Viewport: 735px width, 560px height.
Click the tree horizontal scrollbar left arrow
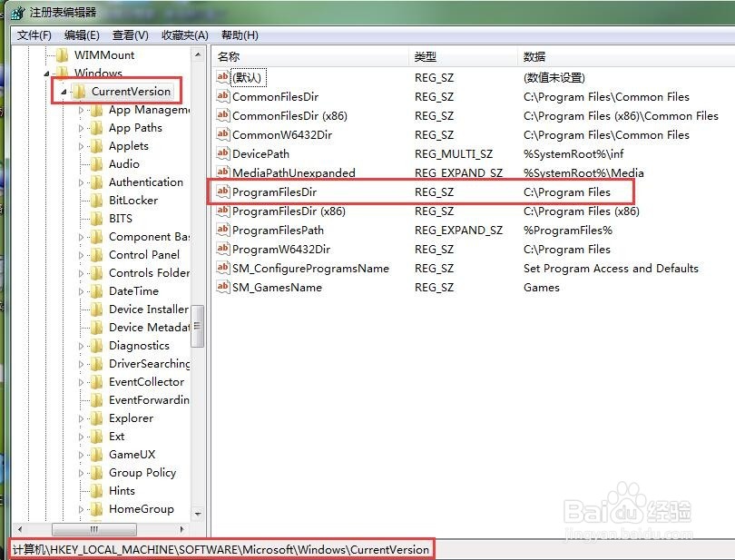[20, 529]
